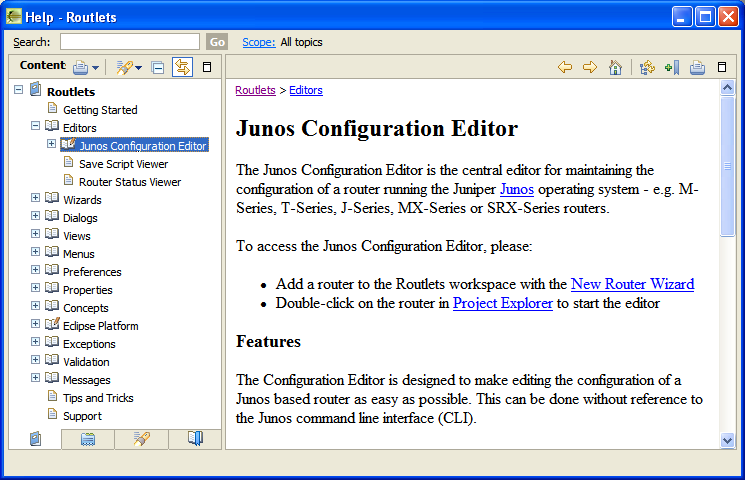Select Save Script Viewer topic
This screenshot has height=480, width=745.
click(x=124, y=164)
